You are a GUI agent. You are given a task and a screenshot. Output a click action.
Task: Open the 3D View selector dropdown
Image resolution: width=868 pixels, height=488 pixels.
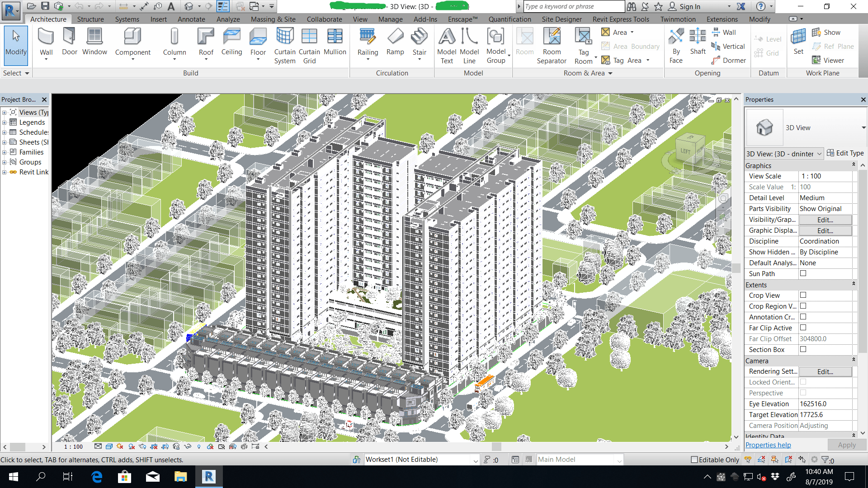pyautogui.click(x=819, y=154)
